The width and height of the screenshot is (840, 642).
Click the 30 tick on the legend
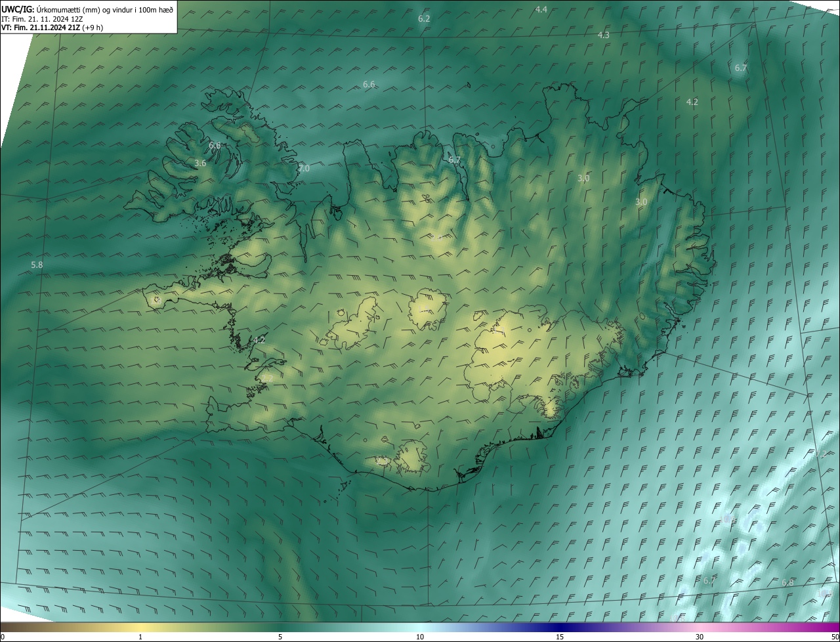coord(700,637)
